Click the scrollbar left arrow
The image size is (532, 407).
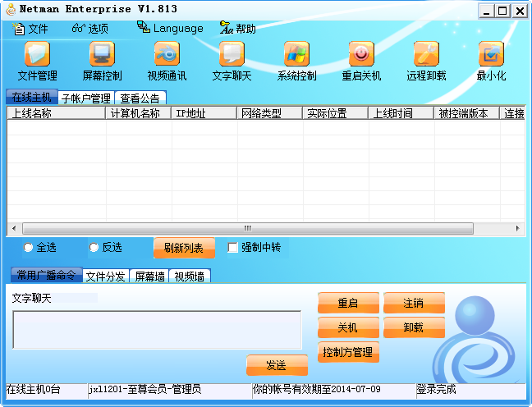pos(14,228)
